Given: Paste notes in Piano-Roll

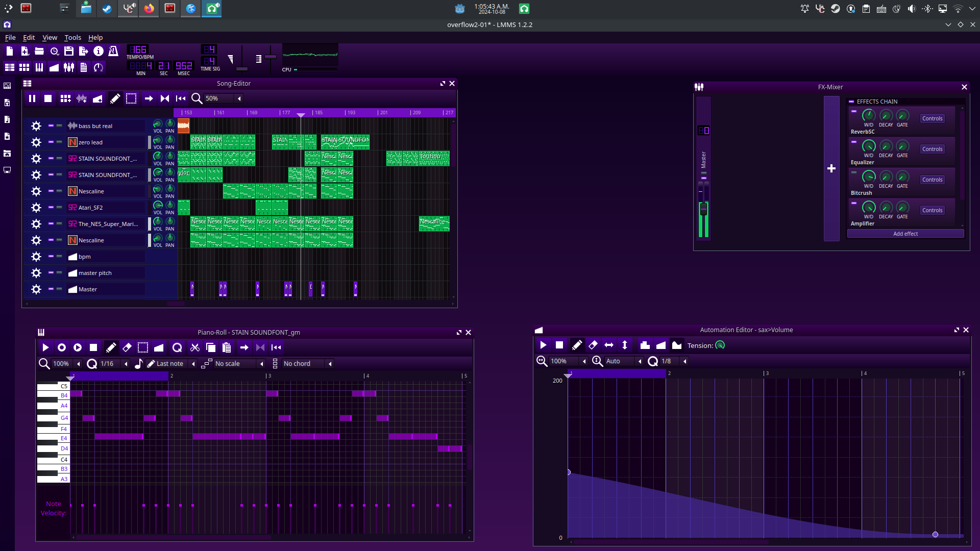Looking at the screenshot, I should pos(227,347).
